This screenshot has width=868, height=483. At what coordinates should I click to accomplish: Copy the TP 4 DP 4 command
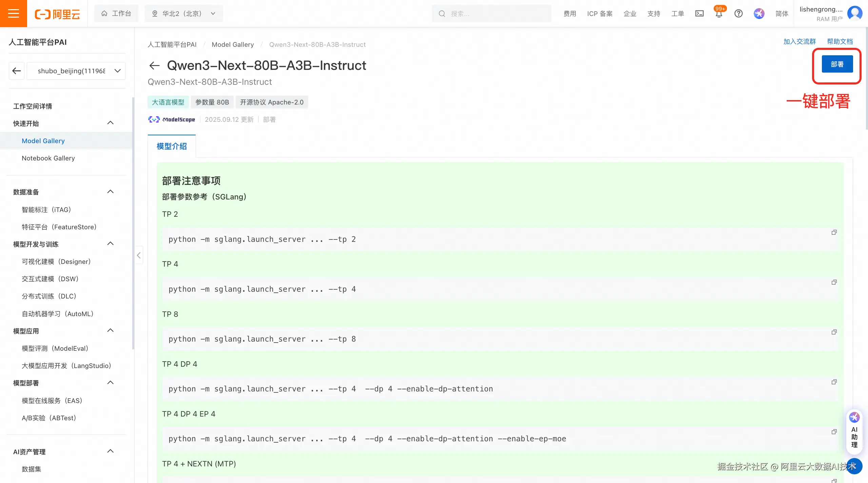(x=834, y=382)
